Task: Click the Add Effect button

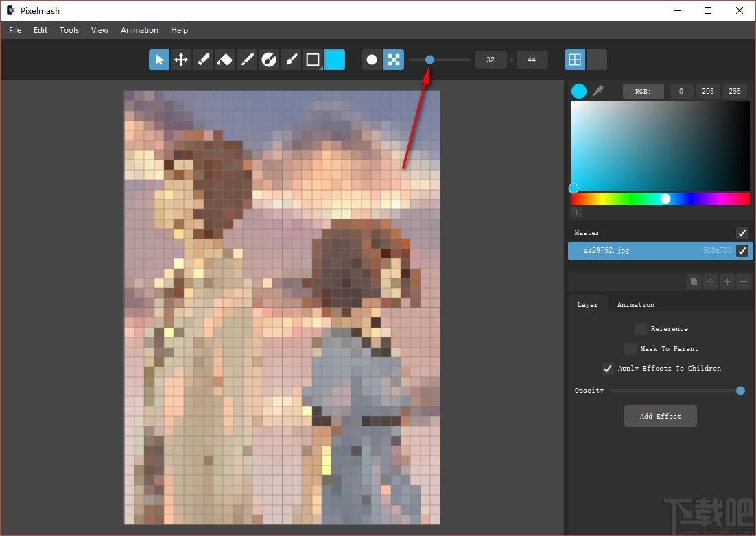Action: click(660, 416)
